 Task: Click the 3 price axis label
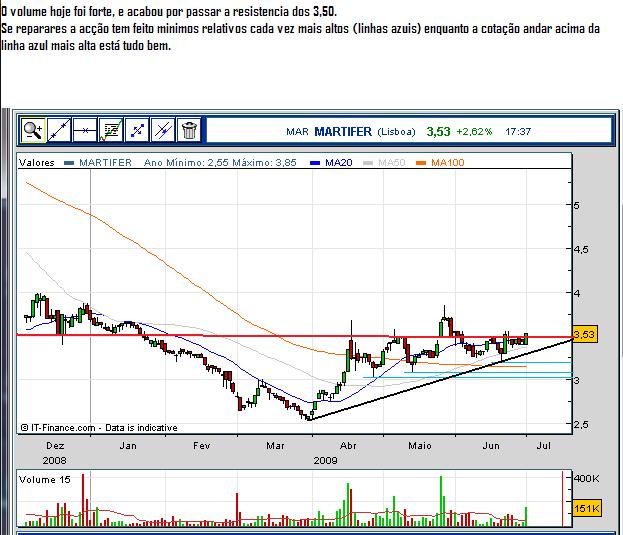point(577,380)
